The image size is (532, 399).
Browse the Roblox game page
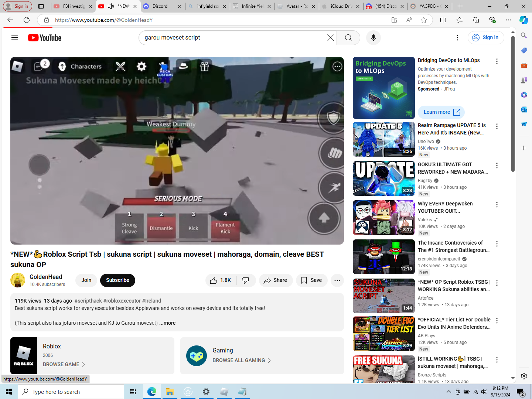point(64,365)
